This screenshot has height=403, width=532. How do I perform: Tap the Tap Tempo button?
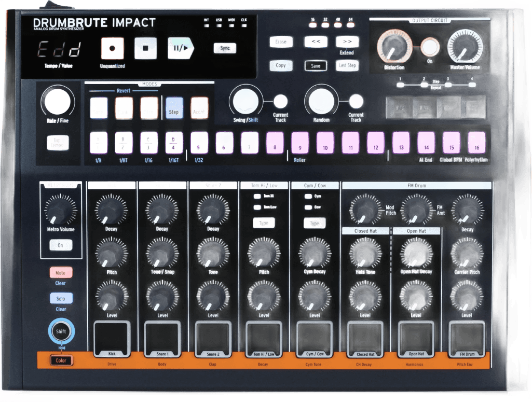click(x=58, y=143)
